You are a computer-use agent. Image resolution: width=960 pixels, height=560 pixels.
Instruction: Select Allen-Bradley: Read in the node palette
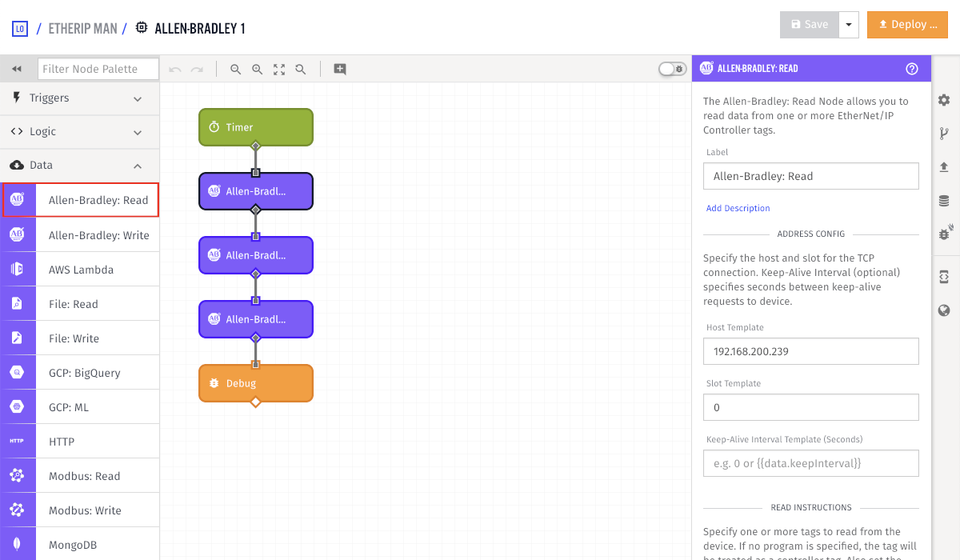pyautogui.click(x=80, y=200)
